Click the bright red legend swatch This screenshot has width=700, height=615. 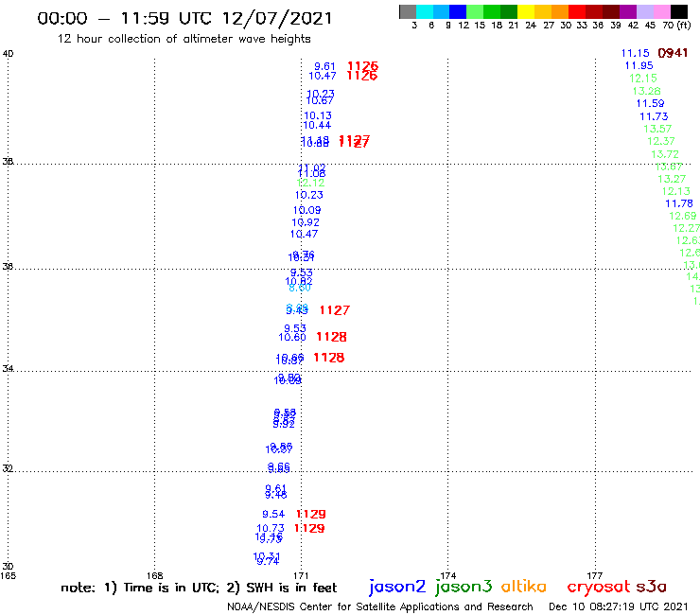pyautogui.click(x=577, y=11)
